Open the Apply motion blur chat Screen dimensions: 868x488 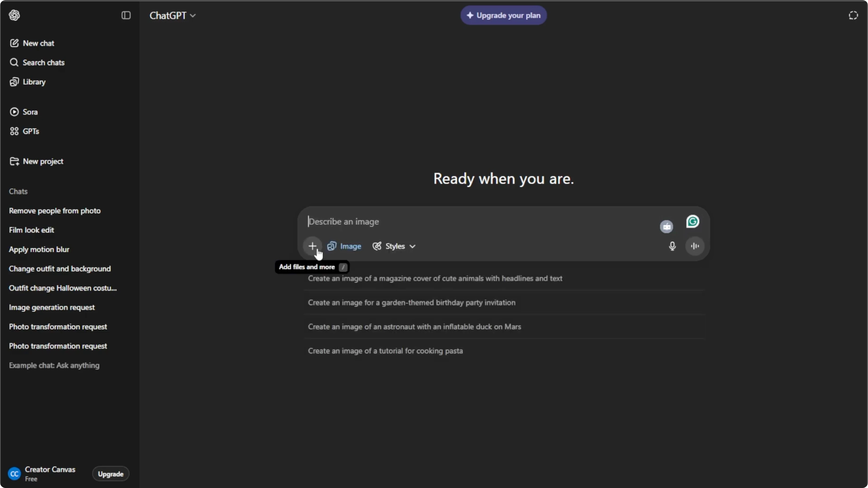point(39,250)
